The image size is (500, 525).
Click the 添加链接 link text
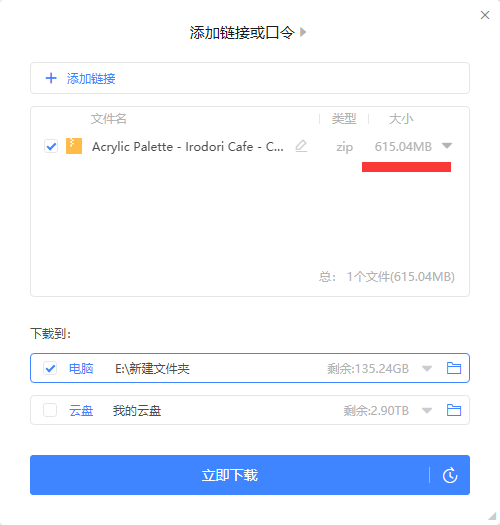[x=91, y=79]
